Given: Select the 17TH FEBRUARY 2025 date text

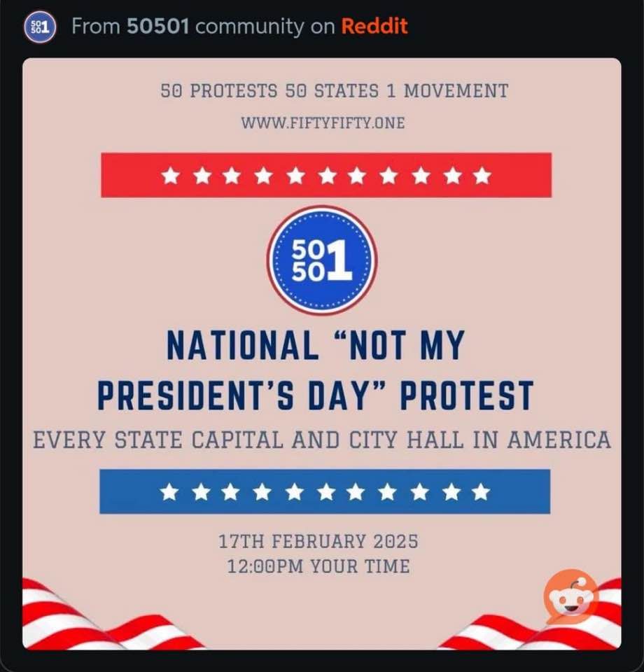Looking at the screenshot, I should [318, 541].
